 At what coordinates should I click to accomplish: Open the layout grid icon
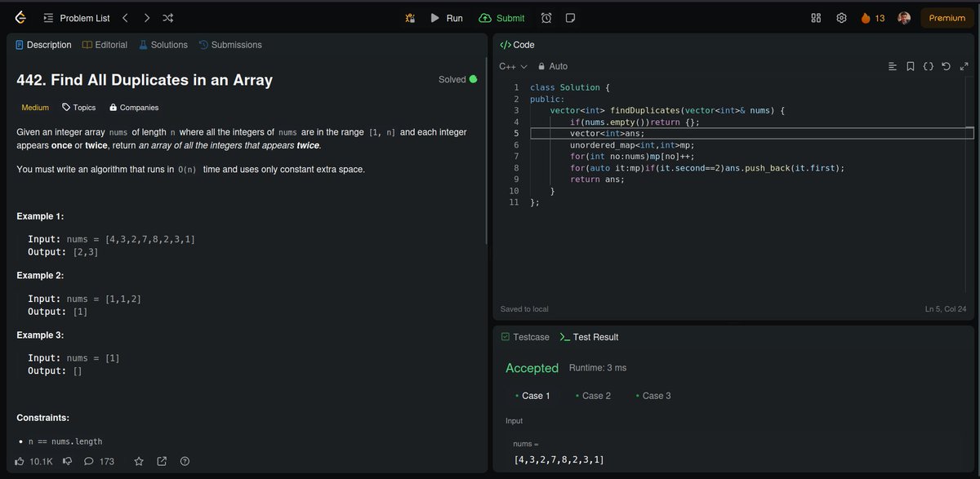pos(816,18)
